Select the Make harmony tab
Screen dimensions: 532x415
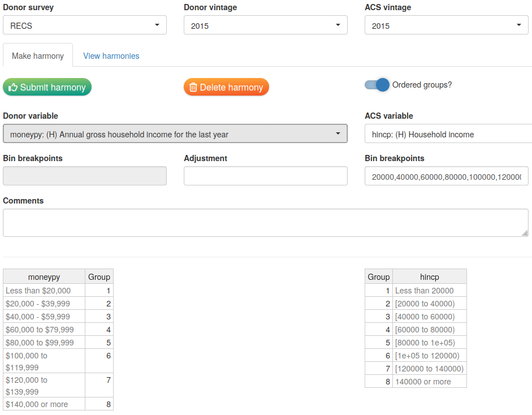(x=38, y=56)
